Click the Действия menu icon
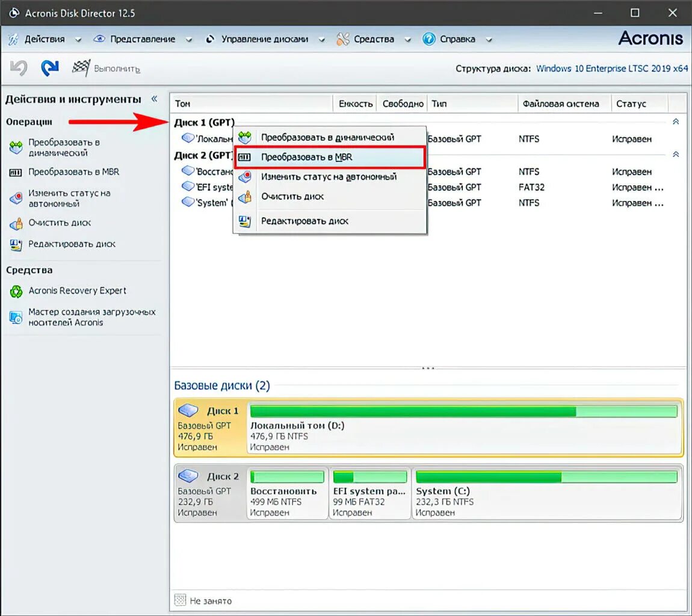 click(x=14, y=39)
